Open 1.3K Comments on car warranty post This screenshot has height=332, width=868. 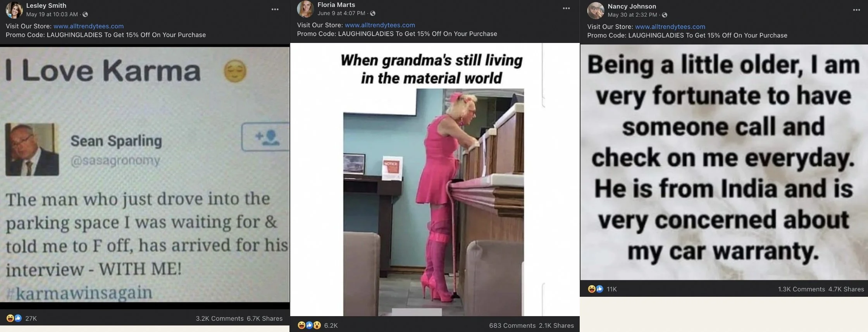click(801, 289)
